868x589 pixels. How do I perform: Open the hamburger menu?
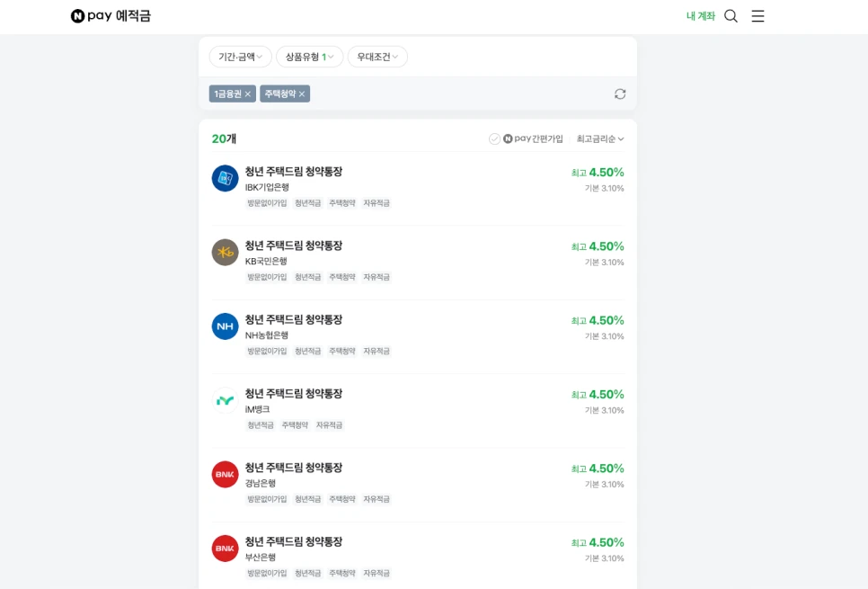click(x=757, y=16)
